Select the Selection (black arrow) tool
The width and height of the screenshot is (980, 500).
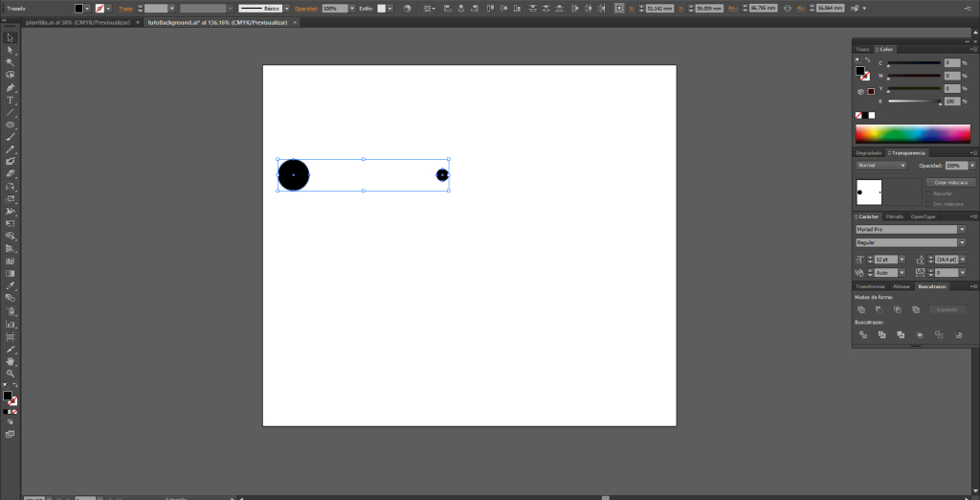coord(10,38)
